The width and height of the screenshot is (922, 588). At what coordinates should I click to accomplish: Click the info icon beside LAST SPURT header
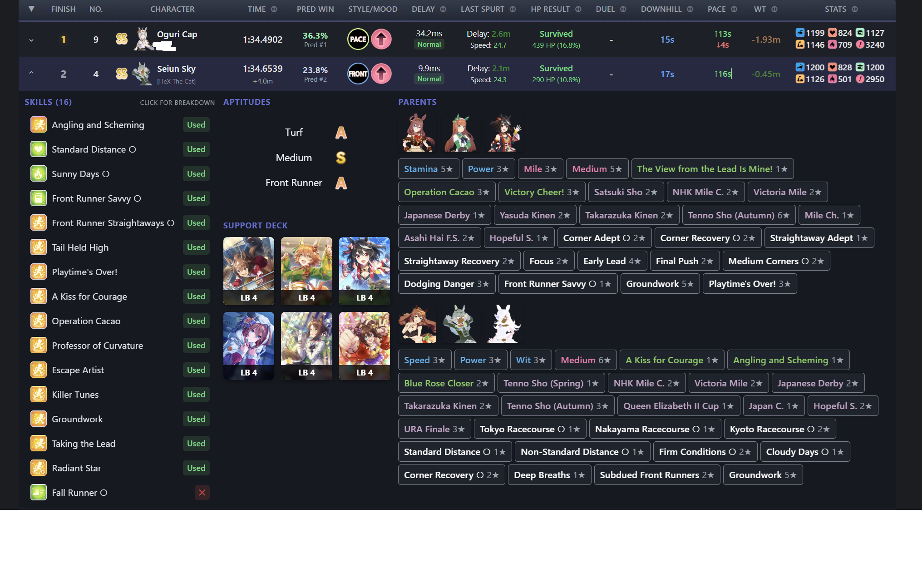[513, 9]
